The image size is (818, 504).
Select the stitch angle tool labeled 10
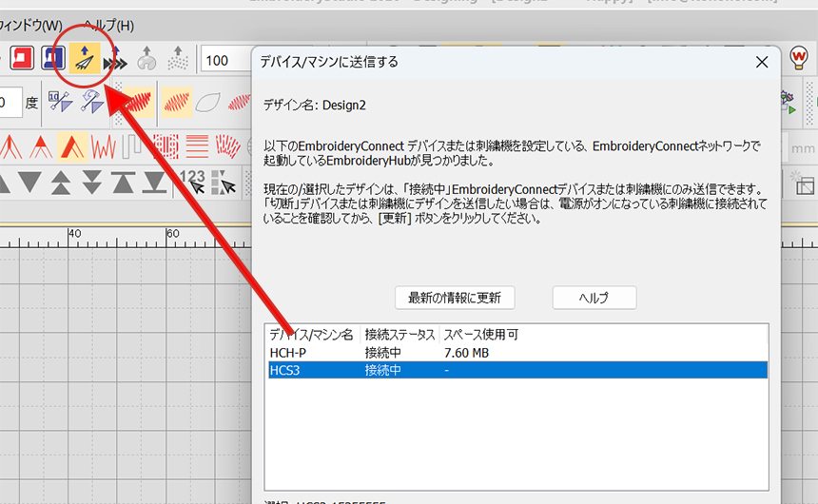pyautogui.click(x=61, y=102)
